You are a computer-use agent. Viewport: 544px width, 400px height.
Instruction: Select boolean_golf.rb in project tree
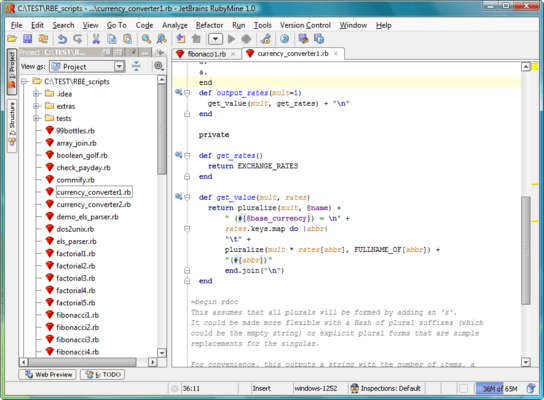pos(82,155)
